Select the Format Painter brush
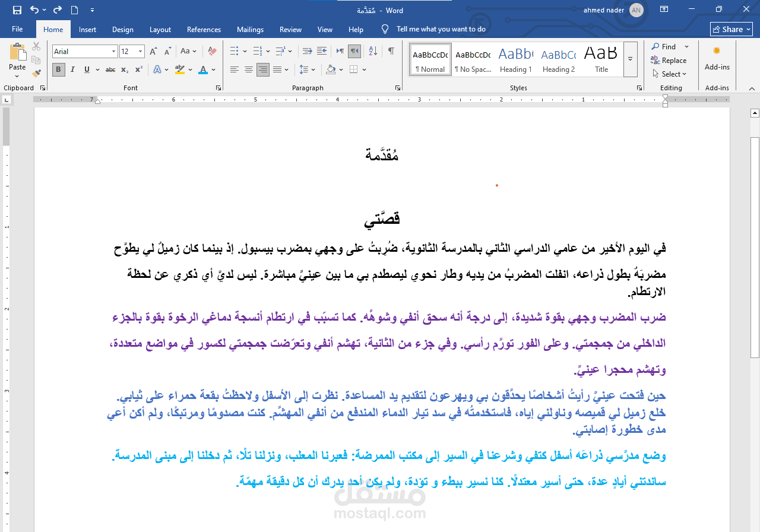The width and height of the screenshot is (760, 532). pos(36,74)
